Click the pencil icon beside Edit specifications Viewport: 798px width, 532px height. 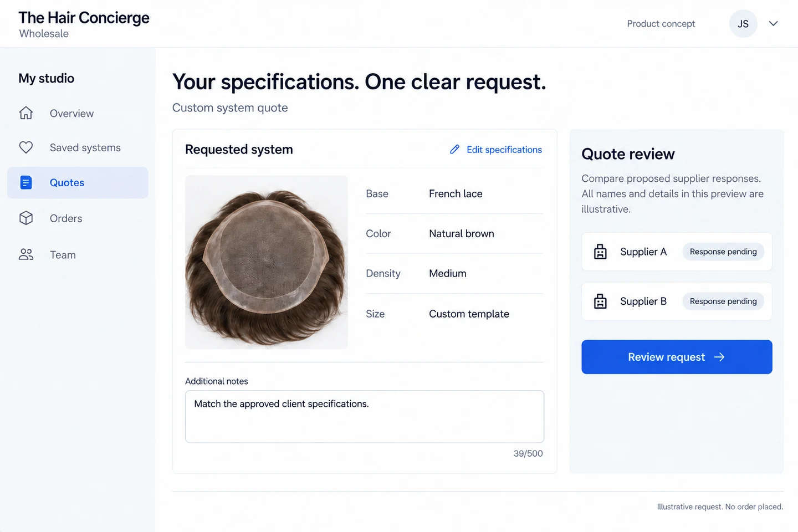pyautogui.click(x=454, y=150)
